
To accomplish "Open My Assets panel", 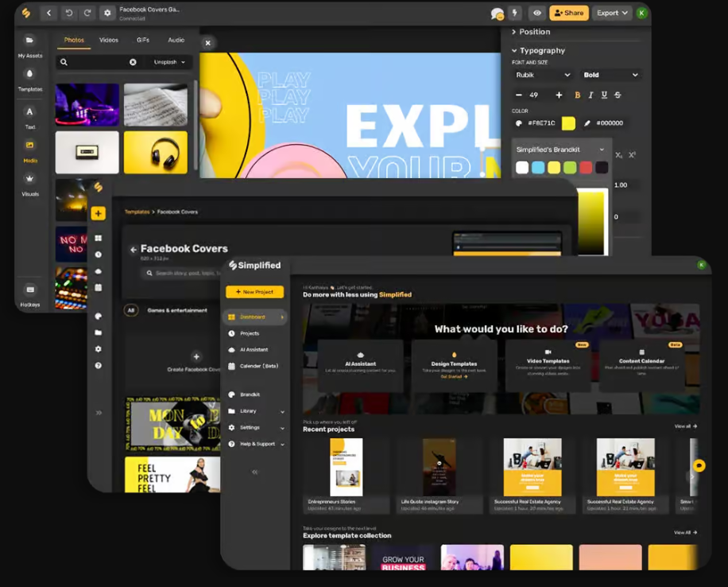I will (29, 46).
